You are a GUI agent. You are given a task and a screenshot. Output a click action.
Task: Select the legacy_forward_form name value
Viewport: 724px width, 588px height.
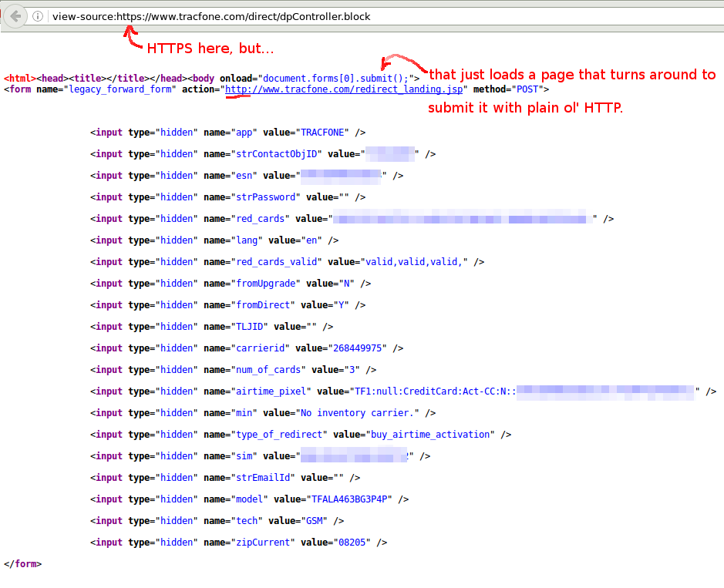click(x=120, y=89)
